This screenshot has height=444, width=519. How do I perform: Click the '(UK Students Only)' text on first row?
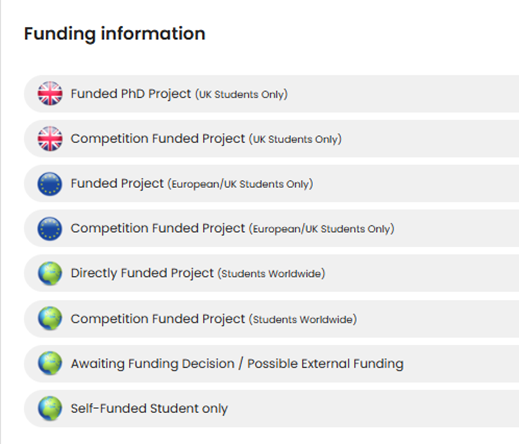pos(241,94)
